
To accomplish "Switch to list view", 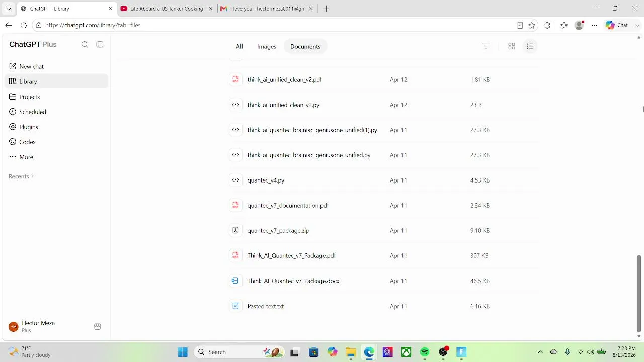I will (530, 46).
